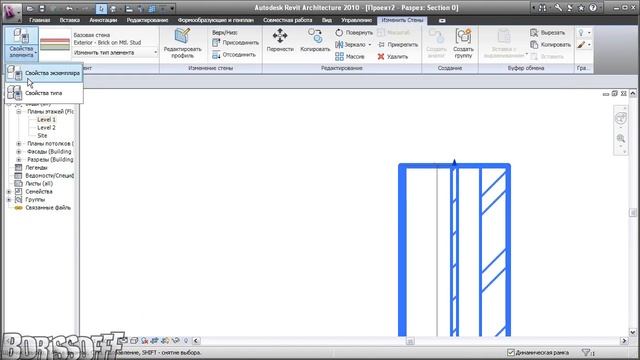Expand the Планы потолков tree node

(x=19, y=144)
